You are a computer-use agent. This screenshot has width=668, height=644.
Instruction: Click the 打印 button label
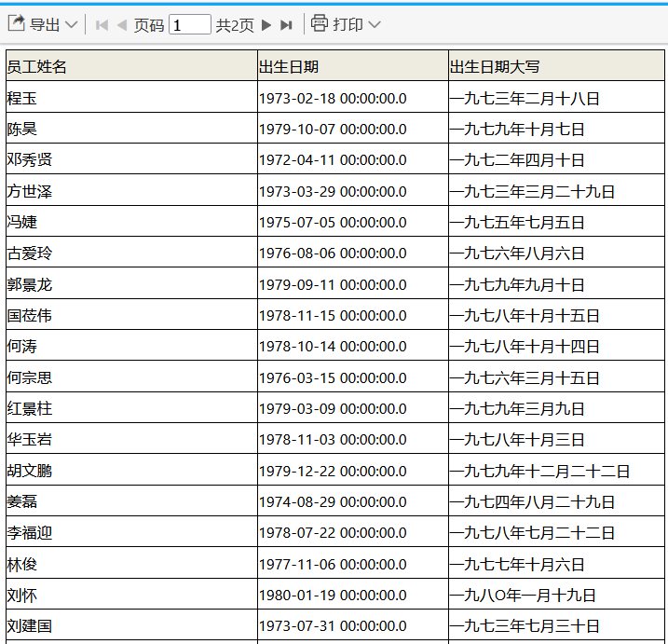(x=348, y=25)
